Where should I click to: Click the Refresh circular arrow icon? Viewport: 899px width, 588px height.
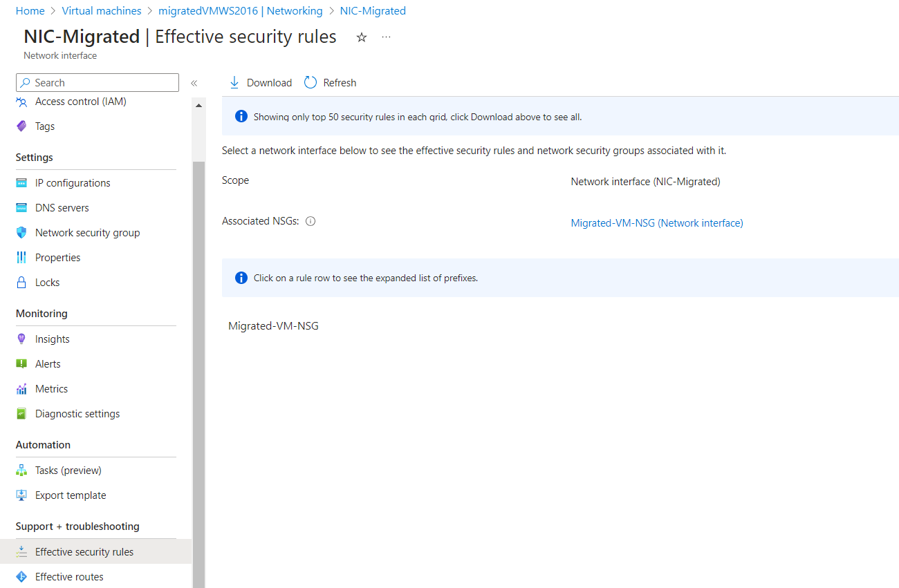pyautogui.click(x=311, y=83)
